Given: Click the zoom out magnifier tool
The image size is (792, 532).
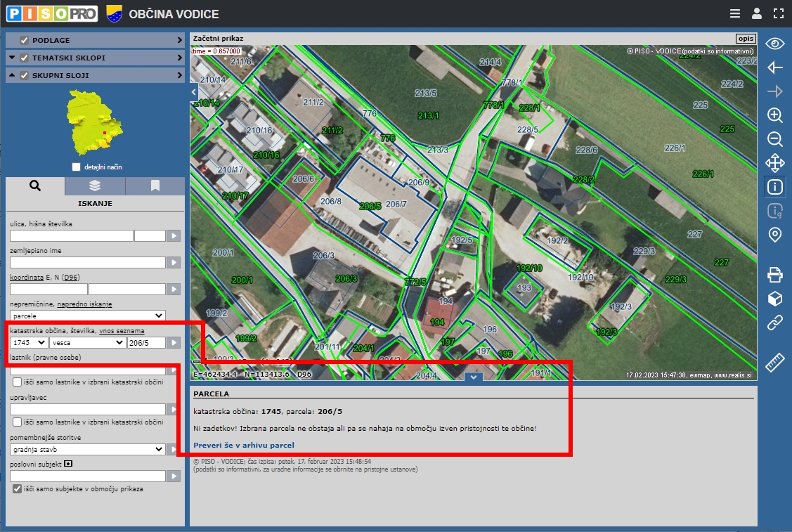Looking at the screenshot, I should point(774,139).
